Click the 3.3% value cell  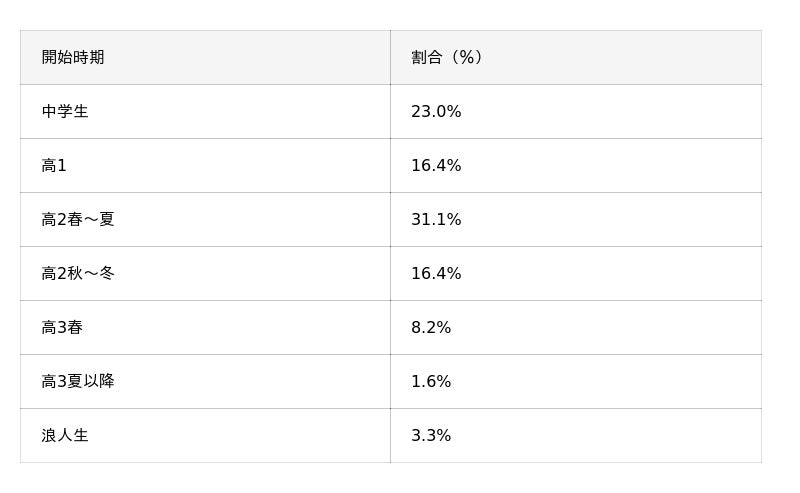pos(431,436)
